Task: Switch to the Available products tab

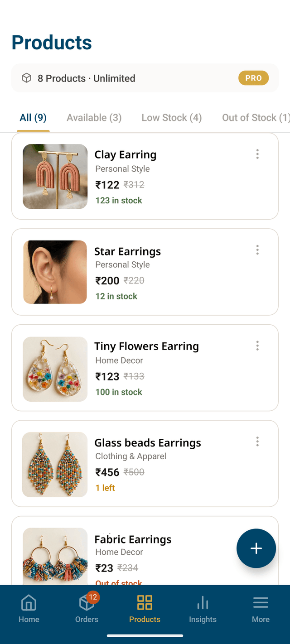Action: (94, 117)
